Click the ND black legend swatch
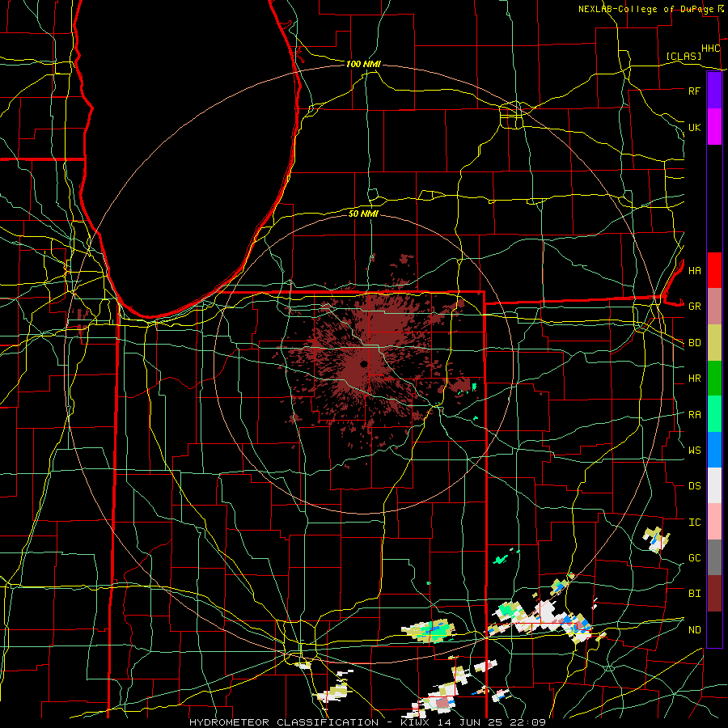728x728 pixels. 714,629
